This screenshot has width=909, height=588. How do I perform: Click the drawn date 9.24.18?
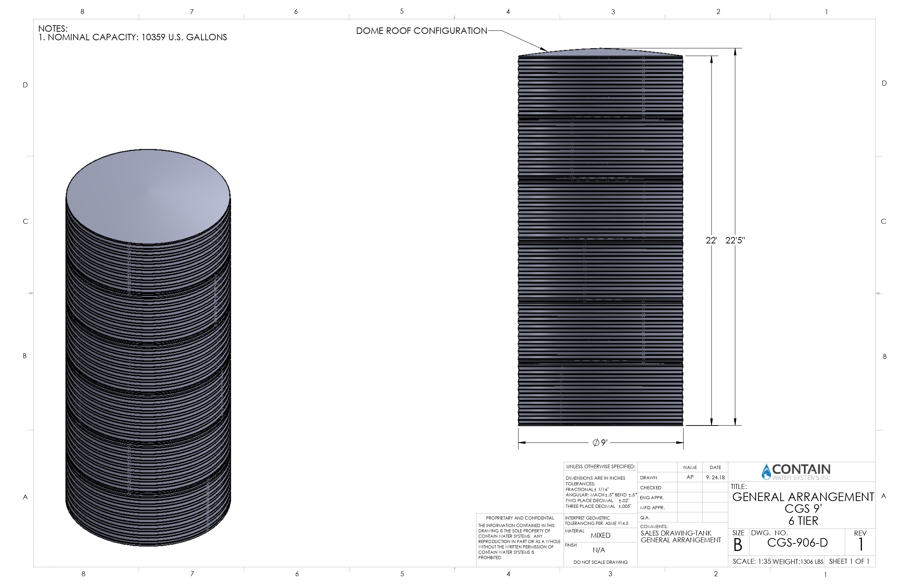[715, 477]
